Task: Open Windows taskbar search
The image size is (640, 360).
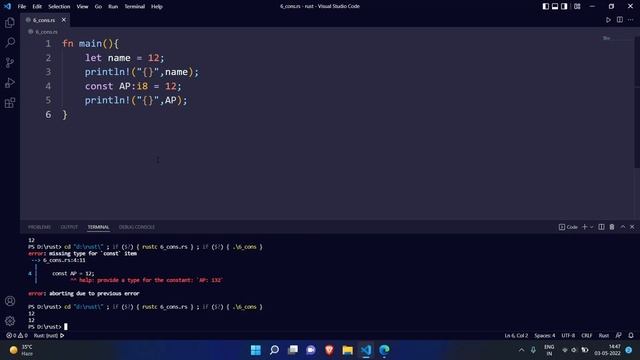Action: pyautogui.click(x=274, y=350)
